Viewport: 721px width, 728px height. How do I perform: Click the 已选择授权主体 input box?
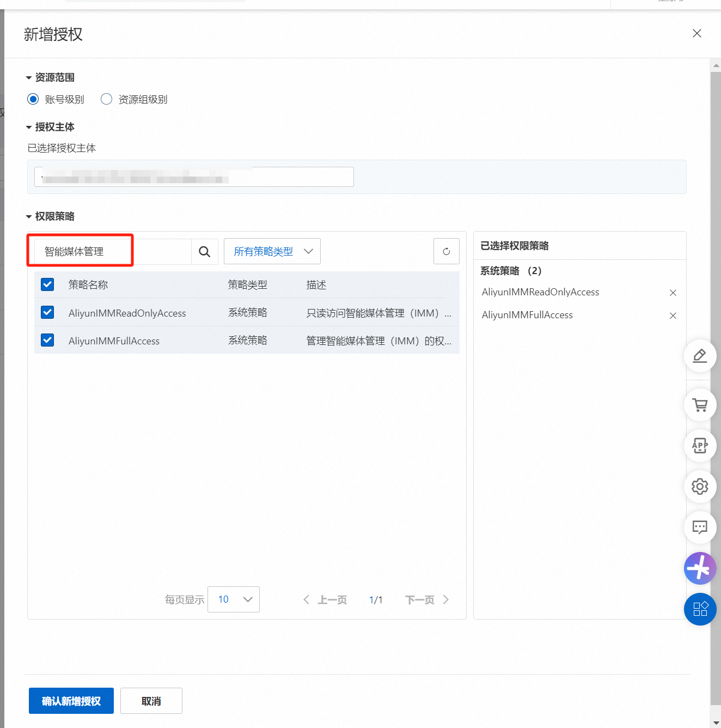(x=194, y=177)
